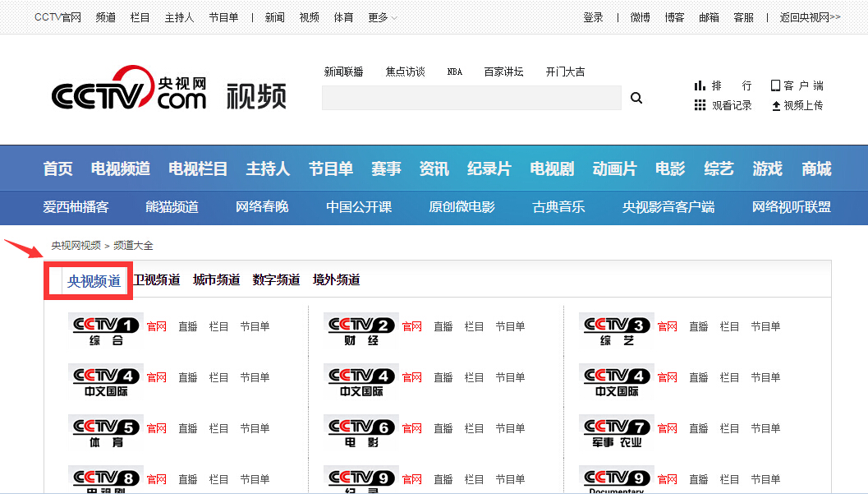Open the 古典音乐 link
Viewport: 868px width, 494px height.
[558, 207]
